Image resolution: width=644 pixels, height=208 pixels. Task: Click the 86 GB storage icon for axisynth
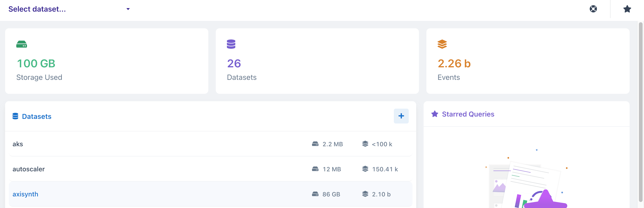[315, 194]
